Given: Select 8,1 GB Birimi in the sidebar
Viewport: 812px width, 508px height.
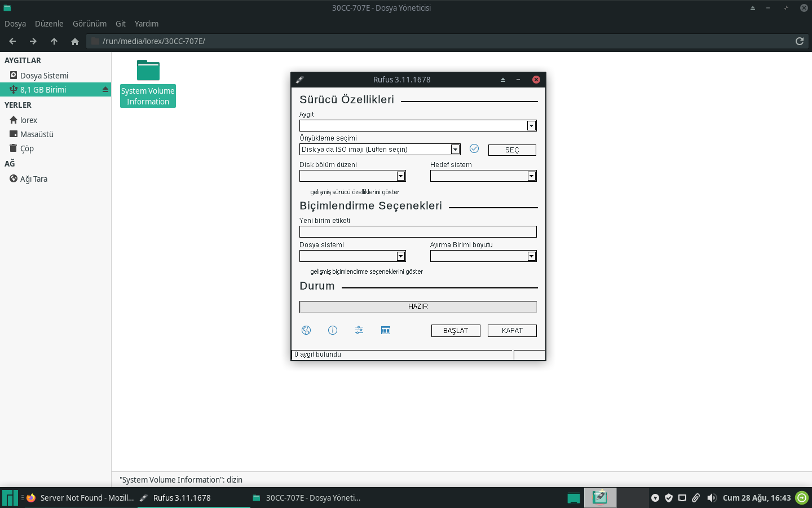Looking at the screenshot, I should pos(55,90).
